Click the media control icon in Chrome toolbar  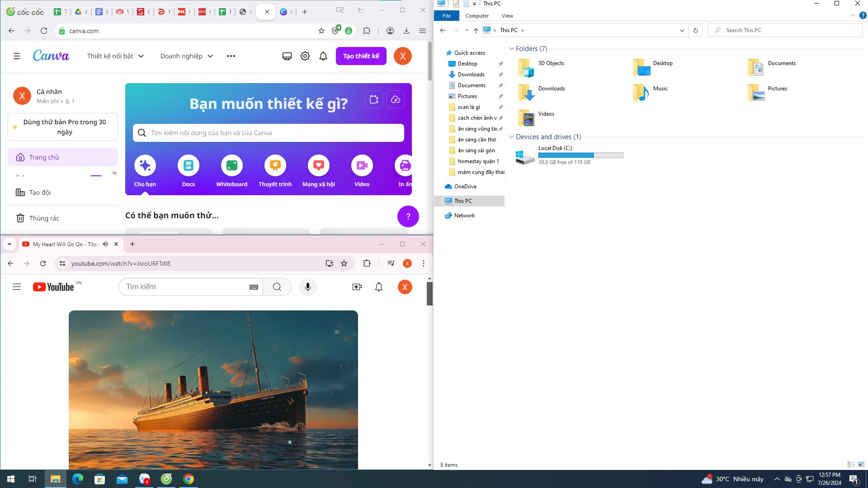391,263
